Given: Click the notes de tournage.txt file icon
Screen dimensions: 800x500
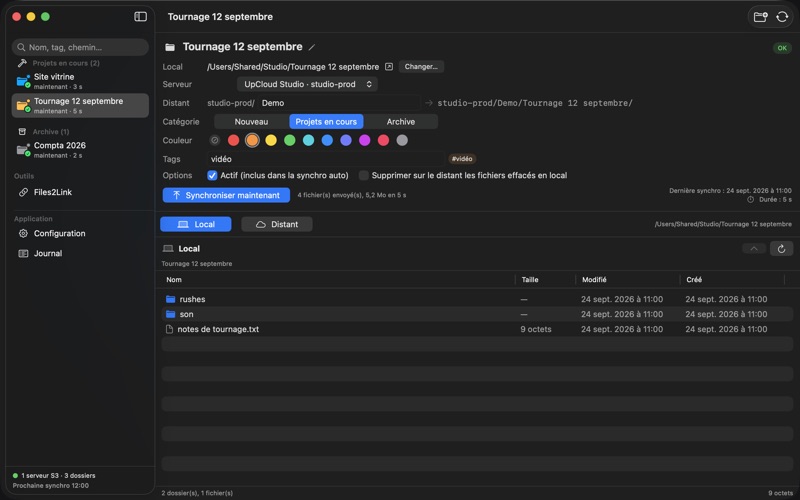Looking at the screenshot, I should [x=169, y=330].
